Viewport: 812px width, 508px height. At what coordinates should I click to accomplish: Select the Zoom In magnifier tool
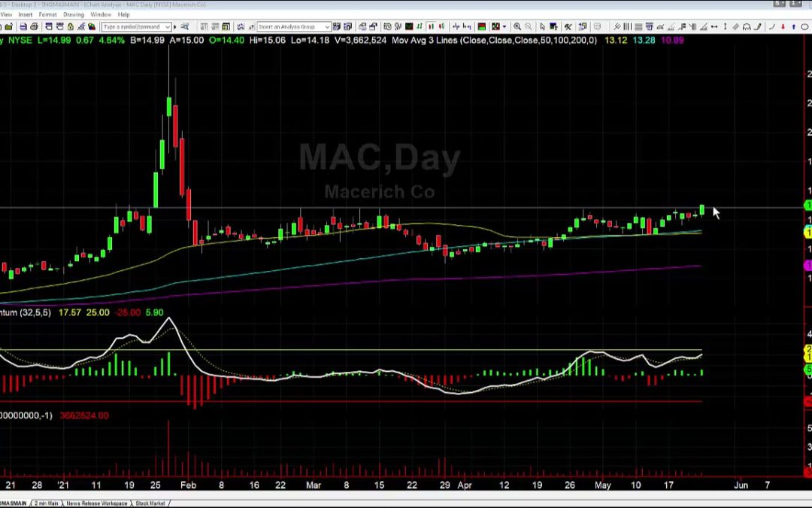coord(518,26)
